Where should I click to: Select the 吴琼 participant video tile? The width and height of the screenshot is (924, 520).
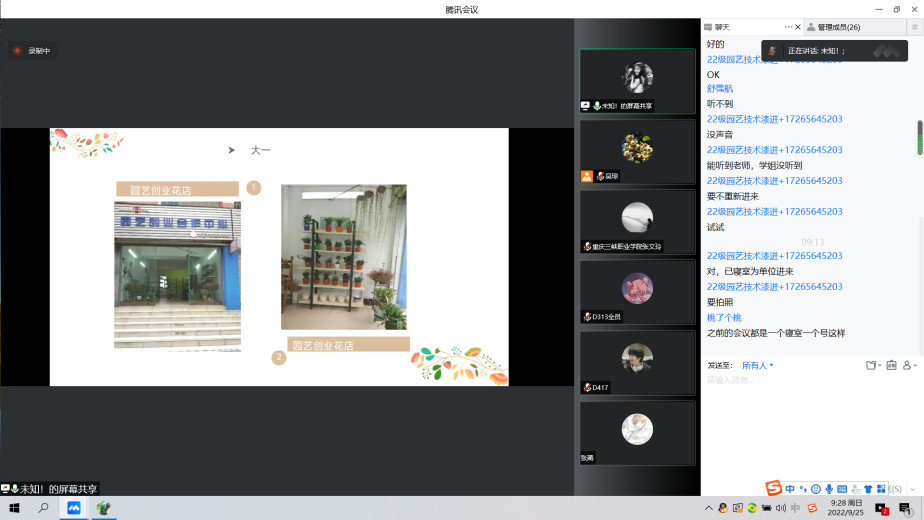click(637, 151)
